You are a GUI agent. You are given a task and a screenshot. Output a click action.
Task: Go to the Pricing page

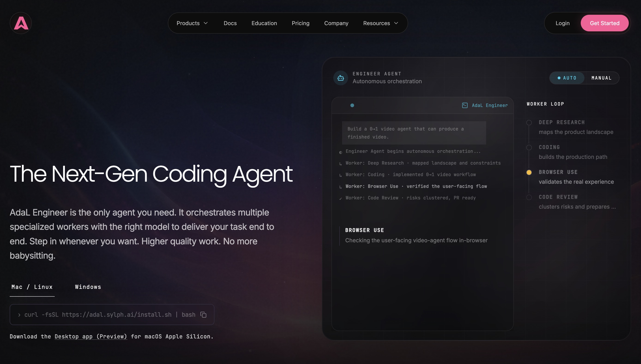300,23
